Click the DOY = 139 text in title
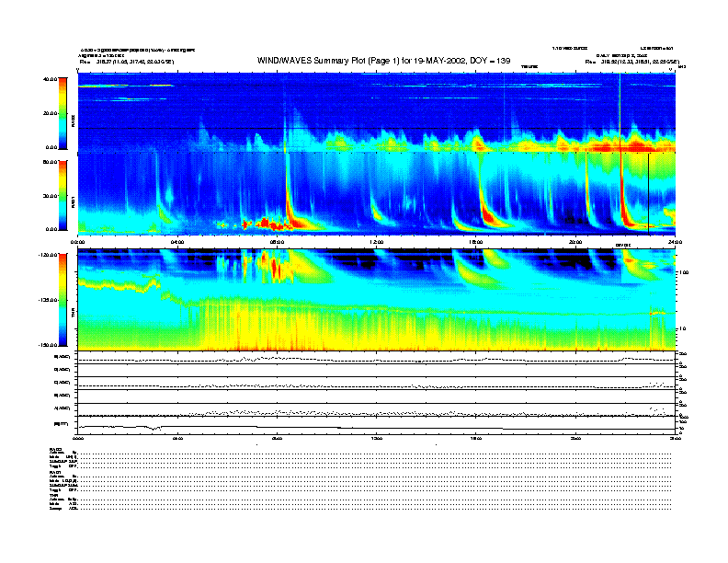The image size is (728, 563). pos(490,61)
